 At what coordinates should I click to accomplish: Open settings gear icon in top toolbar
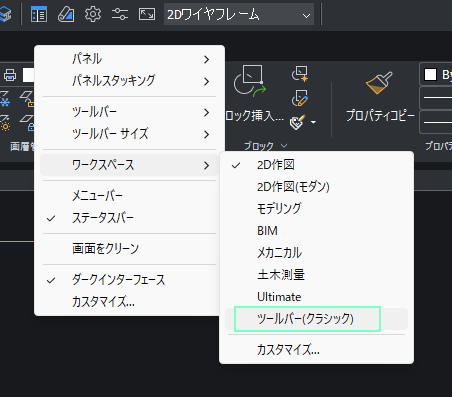click(93, 14)
